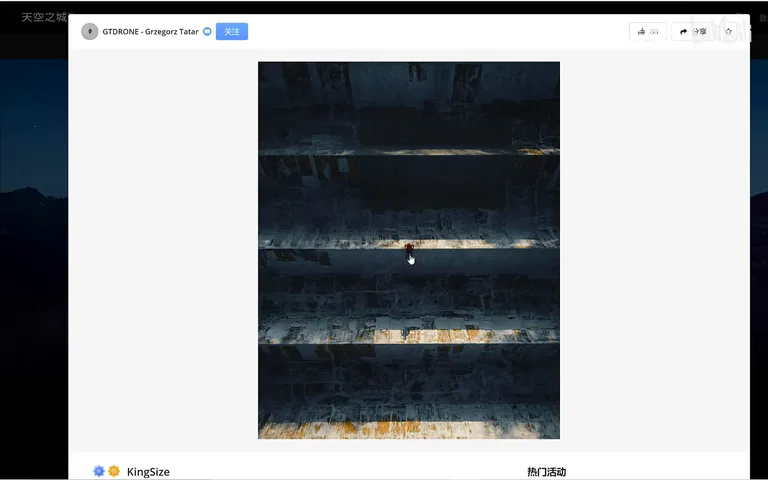Click the red figure in the photo
The width and height of the screenshot is (768, 480).
[x=409, y=248]
